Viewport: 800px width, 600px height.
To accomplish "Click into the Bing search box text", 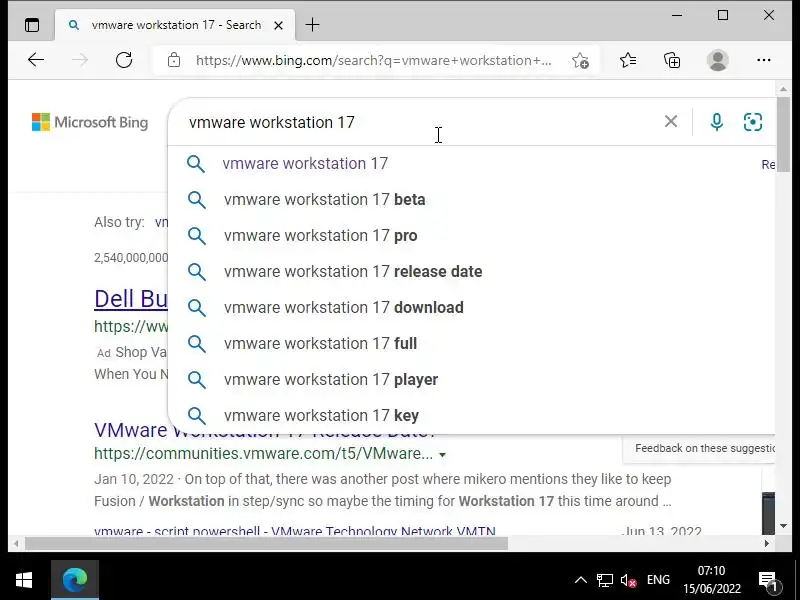I will coord(271,122).
